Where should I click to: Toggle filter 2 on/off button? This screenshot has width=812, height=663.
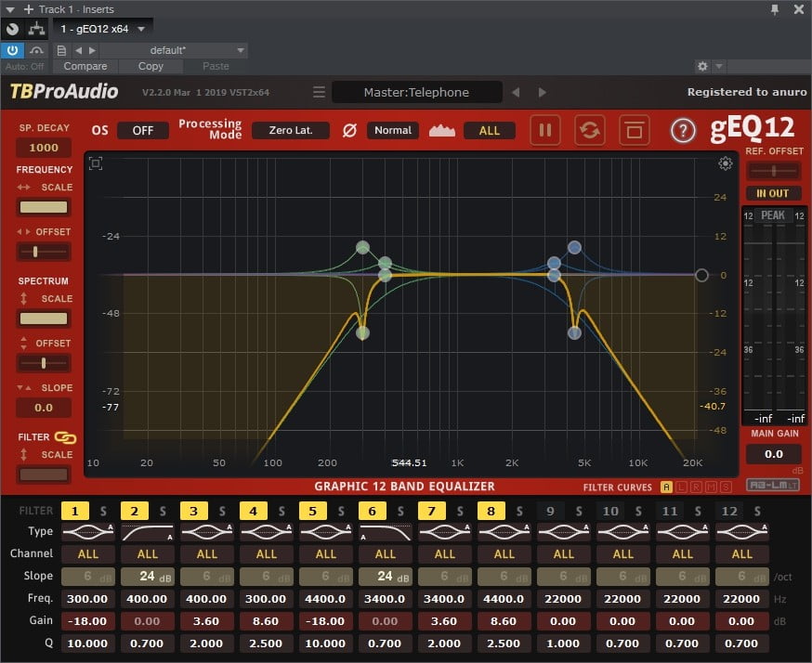coord(135,511)
